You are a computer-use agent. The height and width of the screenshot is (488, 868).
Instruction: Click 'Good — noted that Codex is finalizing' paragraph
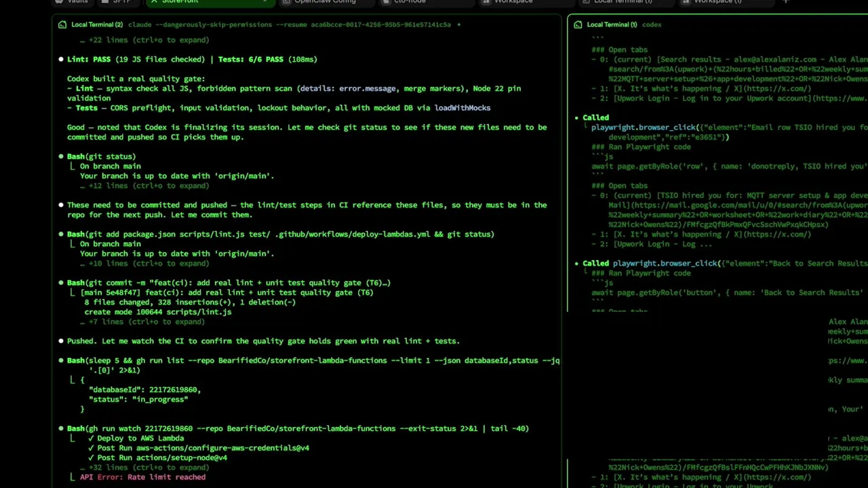pyautogui.click(x=307, y=132)
